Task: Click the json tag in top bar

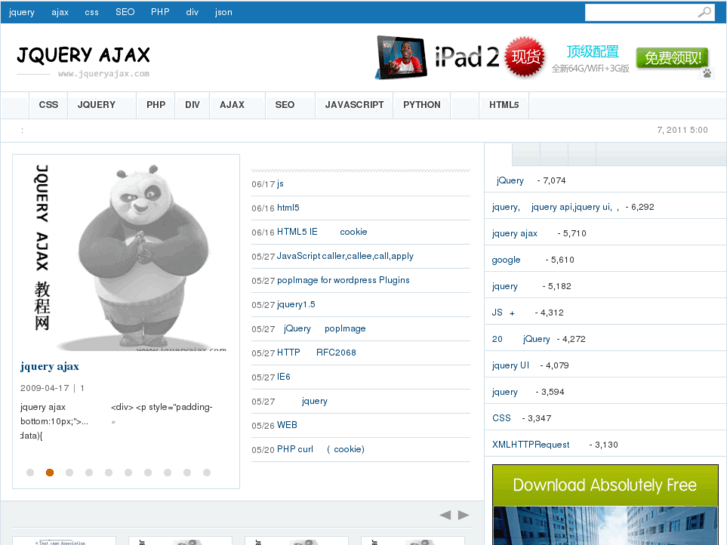Action: (223, 12)
